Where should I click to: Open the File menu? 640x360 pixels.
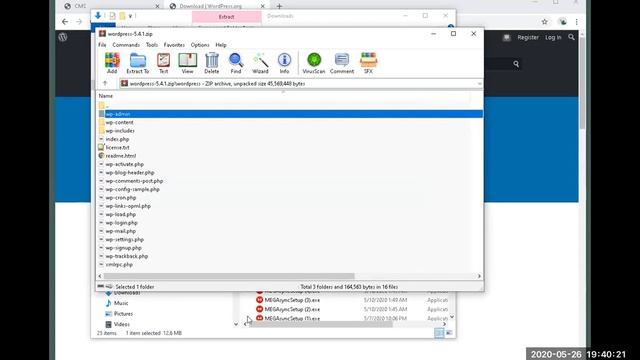tap(102, 45)
